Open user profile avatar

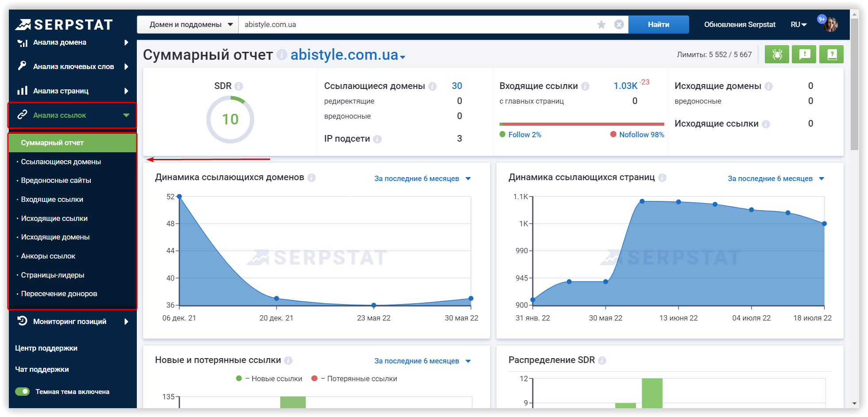tap(830, 25)
